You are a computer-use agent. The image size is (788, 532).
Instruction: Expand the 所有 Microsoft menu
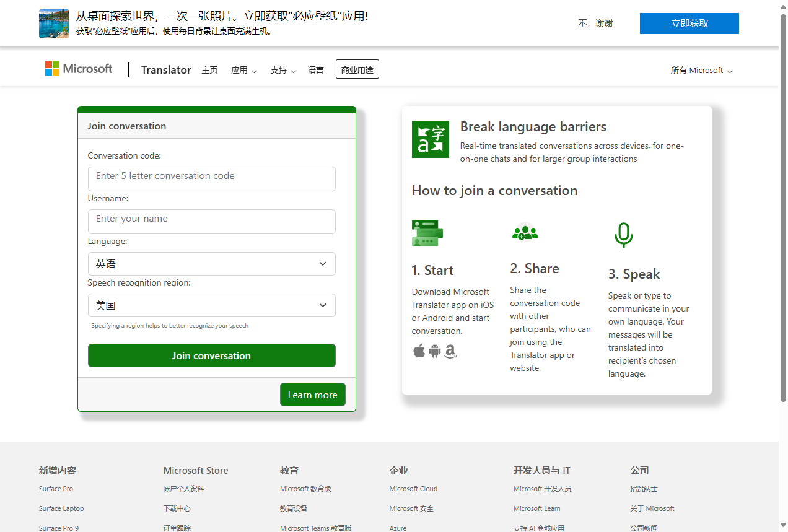pyautogui.click(x=701, y=70)
